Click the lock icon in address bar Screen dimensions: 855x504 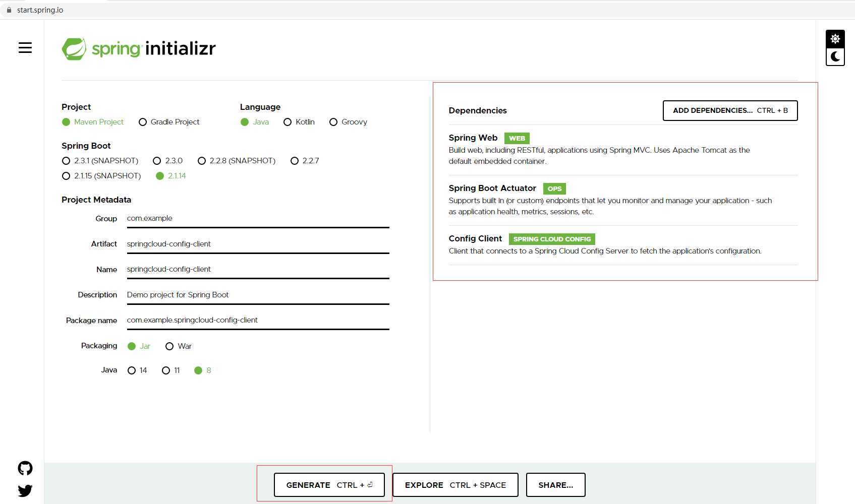[x=9, y=10]
